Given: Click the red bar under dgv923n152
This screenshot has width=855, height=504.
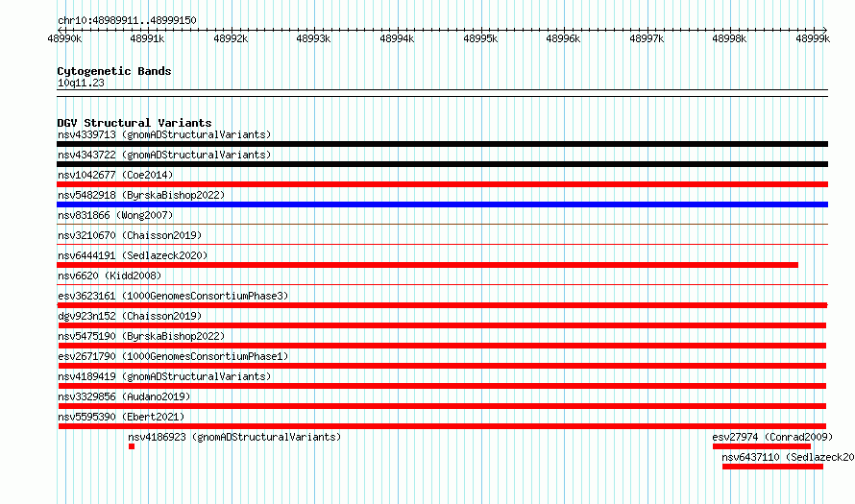Looking at the screenshot, I should pos(442,325).
